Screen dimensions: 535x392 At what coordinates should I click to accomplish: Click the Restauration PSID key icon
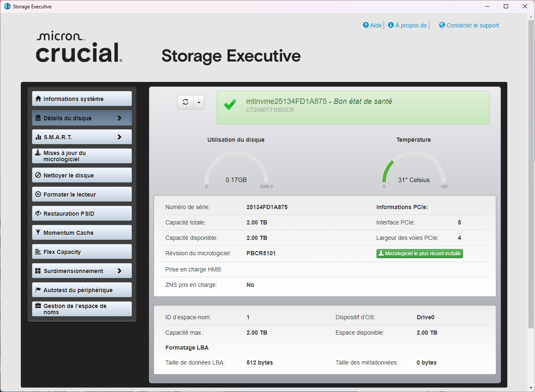pyautogui.click(x=37, y=213)
